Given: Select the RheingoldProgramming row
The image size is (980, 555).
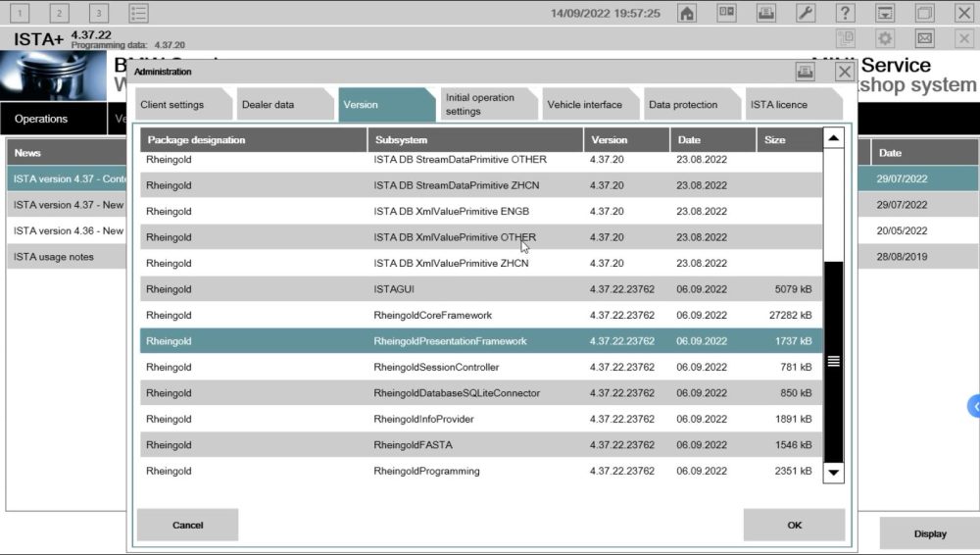Looking at the screenshot, I should (x=480, y=471).
